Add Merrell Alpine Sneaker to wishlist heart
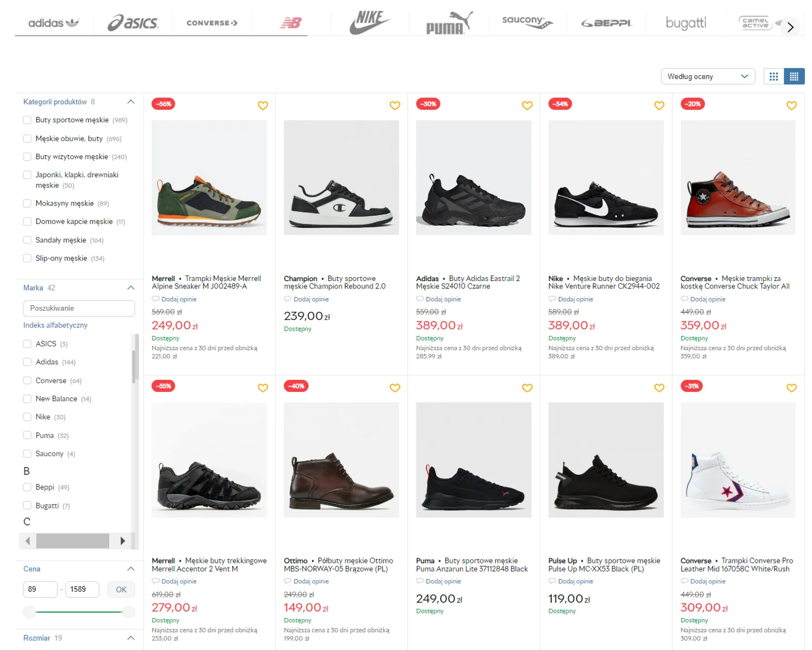812x650 pixels. (263, 106)
